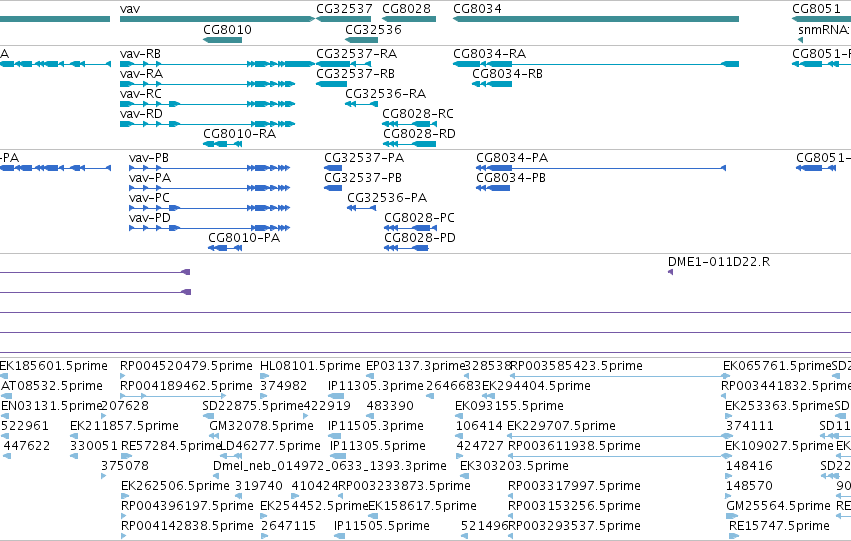Select the EK158617.5prime EST label
The width and height of the screenshot is (851, 541).
422,507
